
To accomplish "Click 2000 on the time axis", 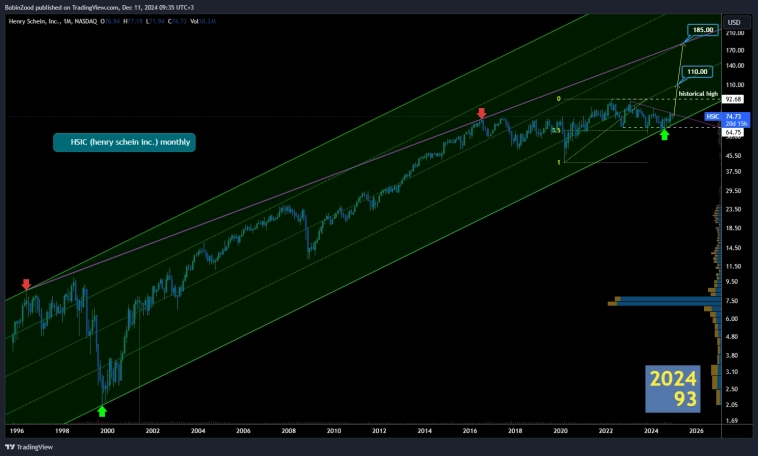I will point(107,430).
